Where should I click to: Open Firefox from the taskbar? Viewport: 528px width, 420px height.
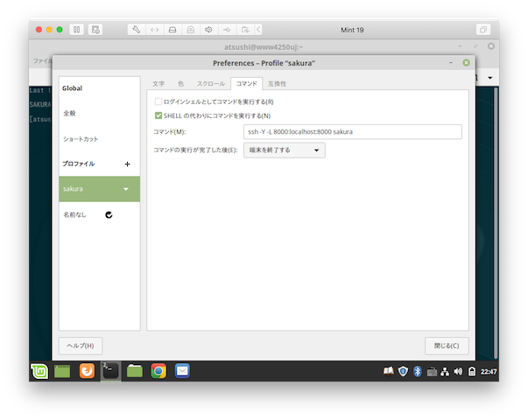click(87, 371)
